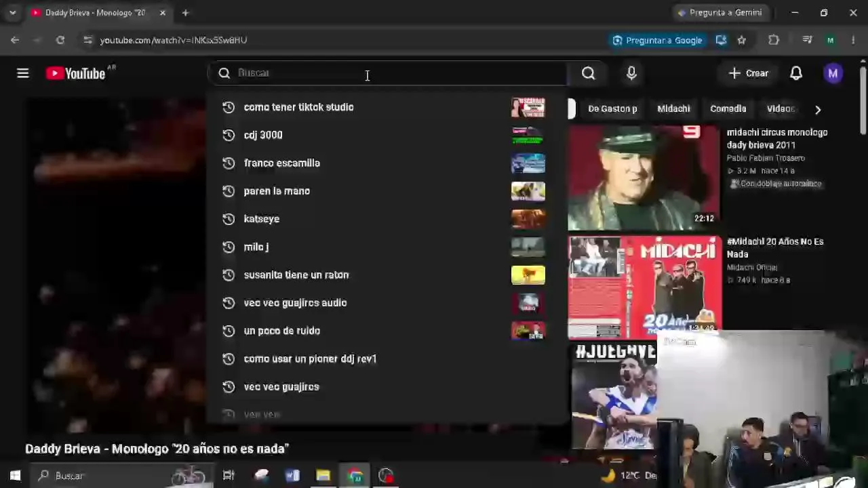The width and height of the screenshot is (868, 488).
Task: Go to the YouTube home logo
Action: tap(75, 73)
